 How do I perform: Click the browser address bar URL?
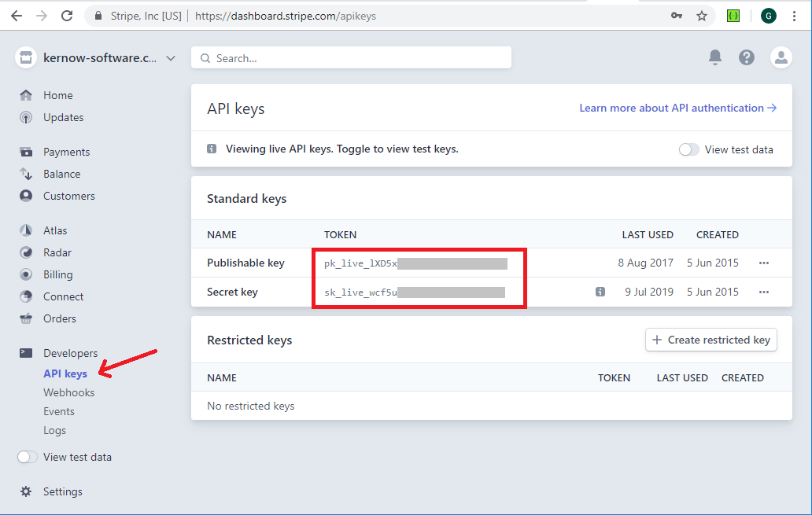click(286, 16)
